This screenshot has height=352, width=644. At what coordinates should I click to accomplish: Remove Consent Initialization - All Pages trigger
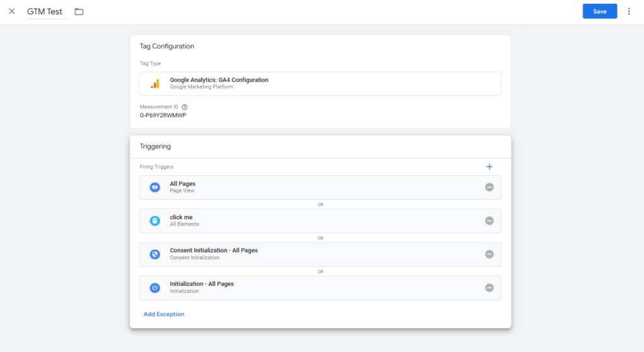(x=489, y=254)
